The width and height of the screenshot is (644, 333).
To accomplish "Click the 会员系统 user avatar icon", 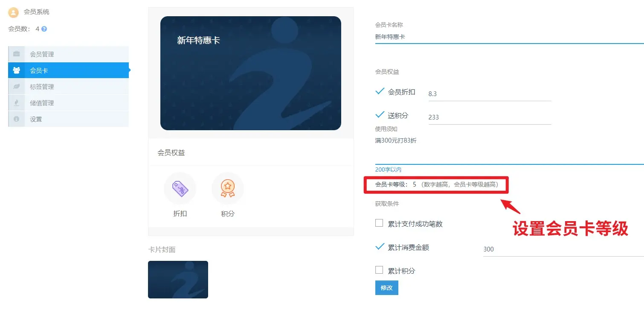I will [x=14, y=12].
